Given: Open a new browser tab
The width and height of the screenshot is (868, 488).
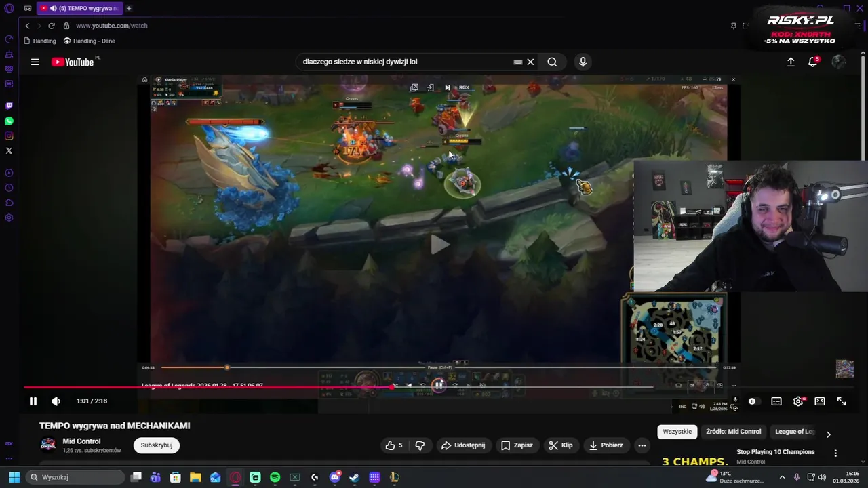Looking at the screenshot, I should tap(129, 8).
